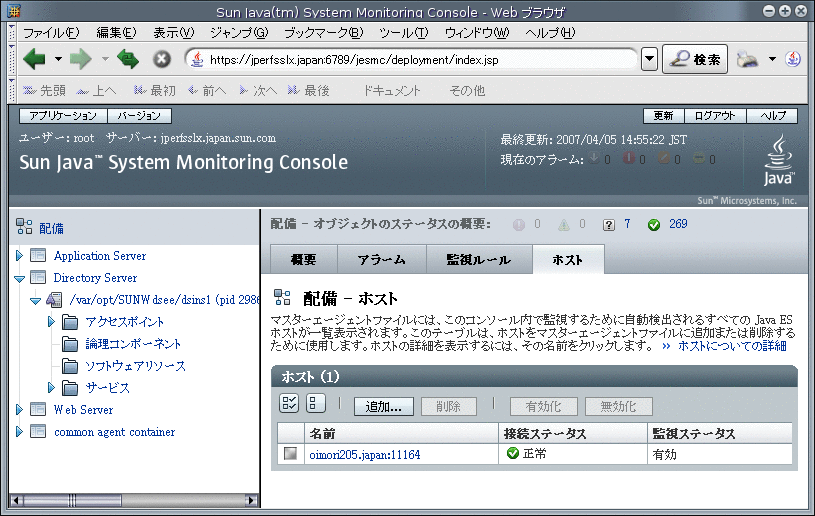Click the 検索 search button
The image size is (815, 516).
[694, 59]
